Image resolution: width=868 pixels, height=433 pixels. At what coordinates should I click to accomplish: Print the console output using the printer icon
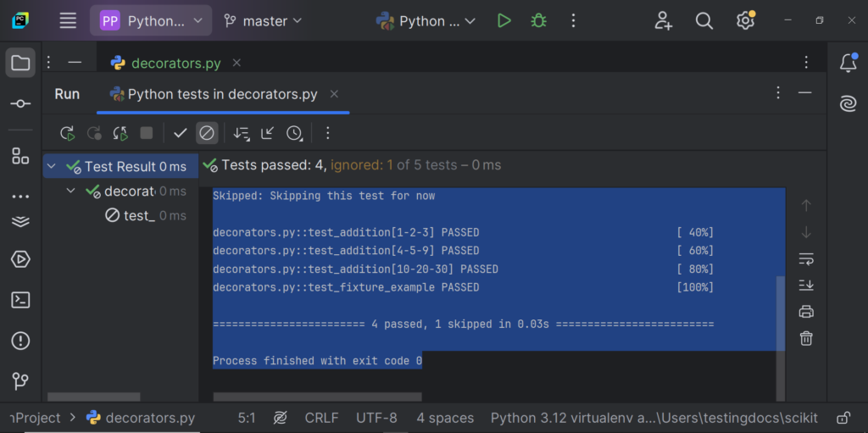(806, 311)
